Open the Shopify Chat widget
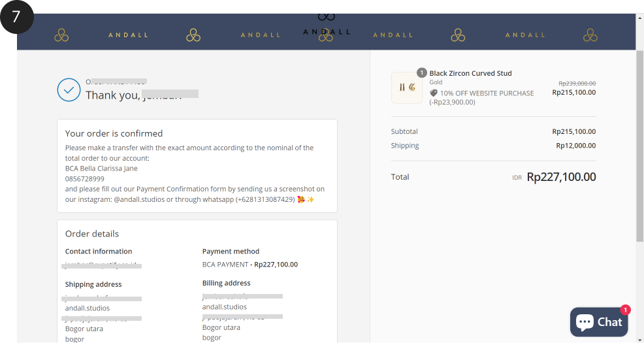 [599, 321]
